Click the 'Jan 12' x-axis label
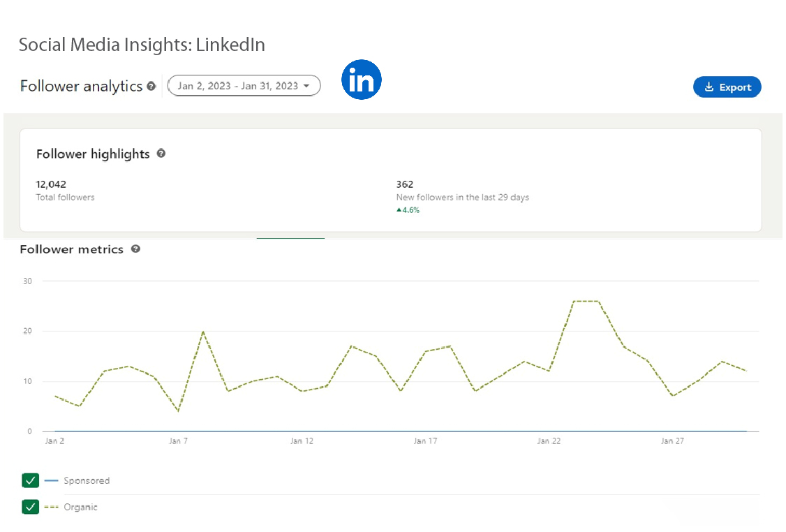The height and width of the screenshot is (532, 786). click(302, 441)
